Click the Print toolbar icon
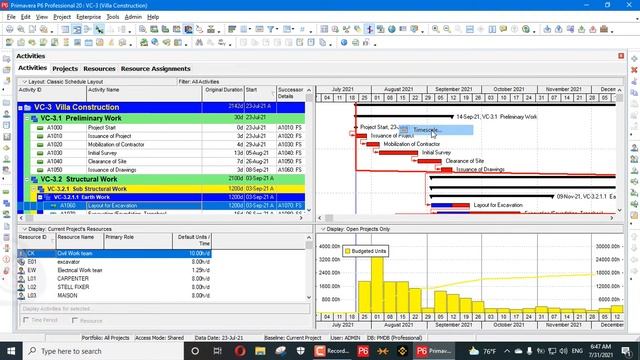640x360 pixels. point(9,29)
